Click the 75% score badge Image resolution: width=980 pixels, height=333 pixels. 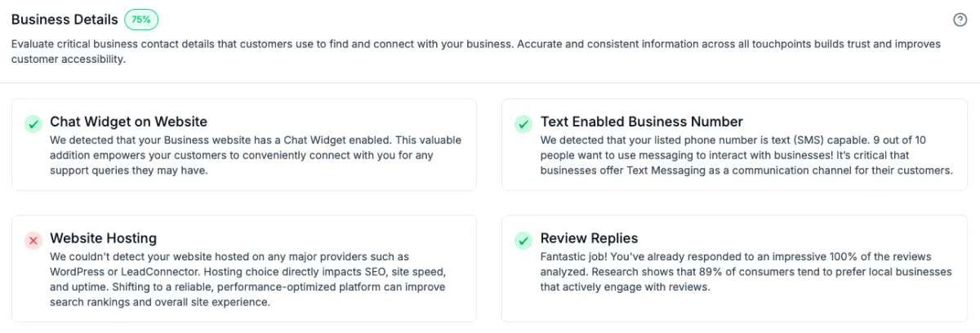(141, 20)
